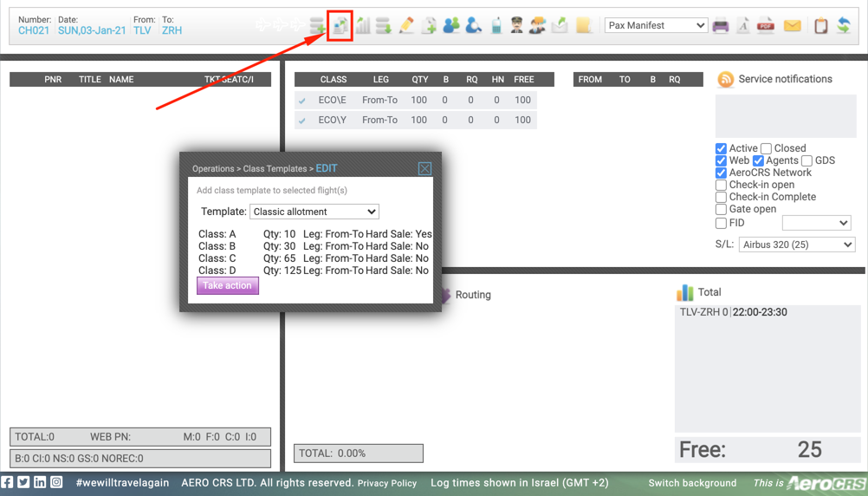Click the purple Take action button
The height and width of the screenshot is (496, 868).
coord(228,285)
